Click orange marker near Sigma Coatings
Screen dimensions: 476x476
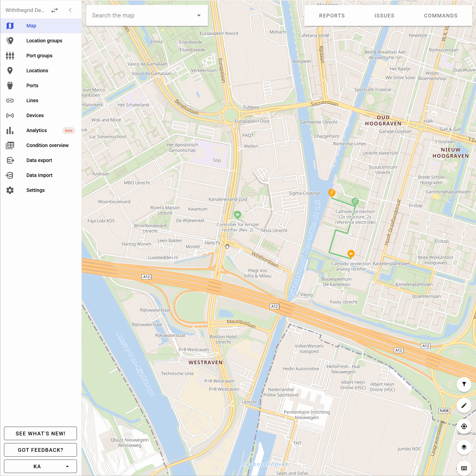[332, 192]
